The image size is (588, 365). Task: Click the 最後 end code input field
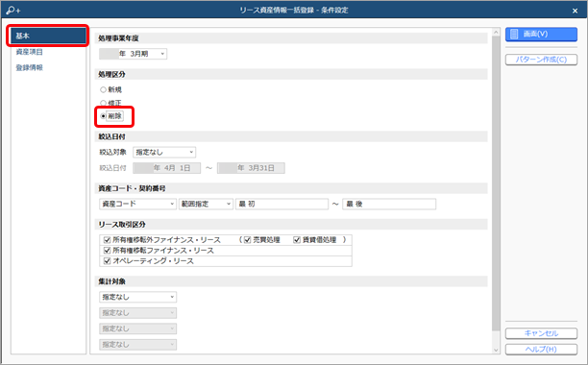click(389, 204)
